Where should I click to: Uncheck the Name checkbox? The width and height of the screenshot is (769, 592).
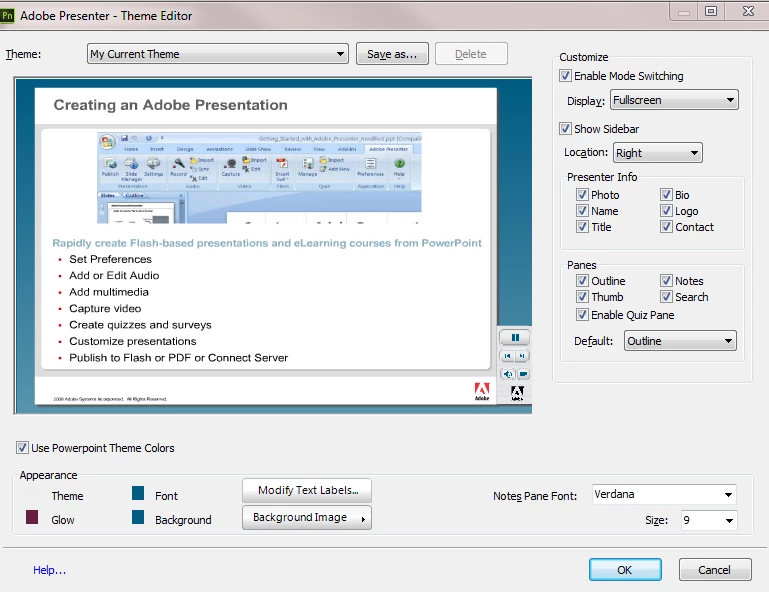pyautogui.click(x=582, y=211)
